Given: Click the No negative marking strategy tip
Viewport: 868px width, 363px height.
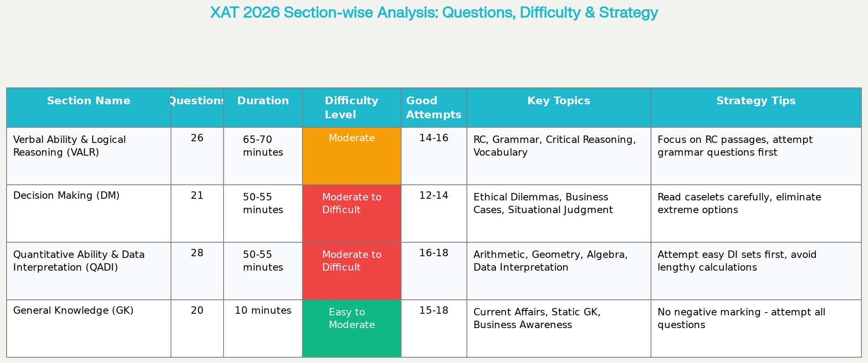Looking at the screenshot, I should (741, 319).
